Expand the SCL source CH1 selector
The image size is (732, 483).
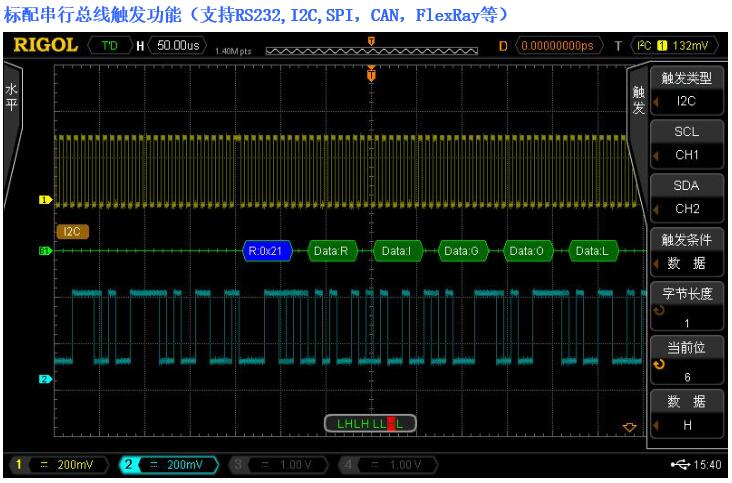tap(686, 143)
